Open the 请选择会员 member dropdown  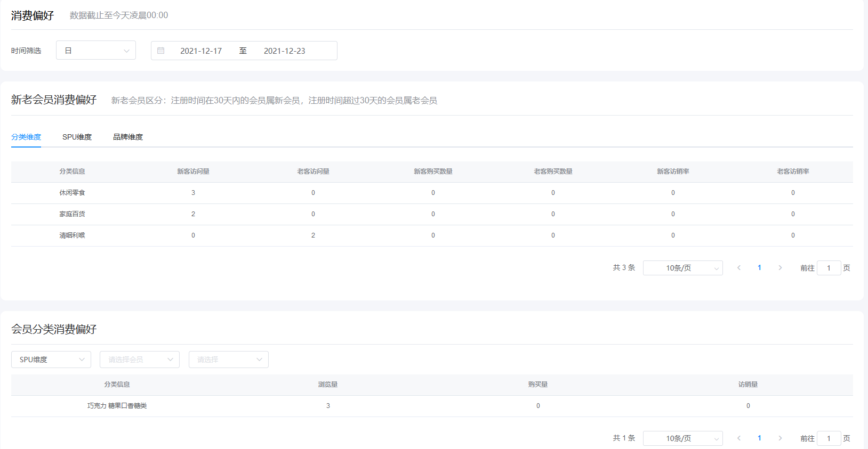point(140,360)
